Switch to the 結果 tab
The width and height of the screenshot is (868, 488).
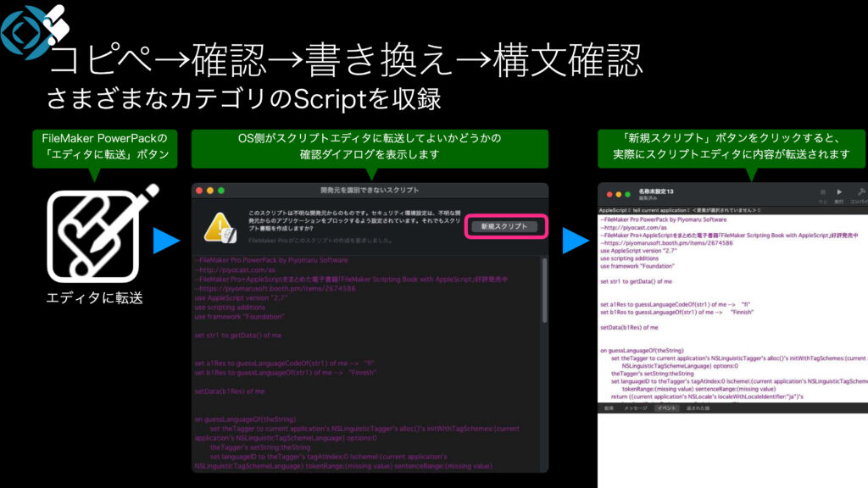click(x=609, y=408)
